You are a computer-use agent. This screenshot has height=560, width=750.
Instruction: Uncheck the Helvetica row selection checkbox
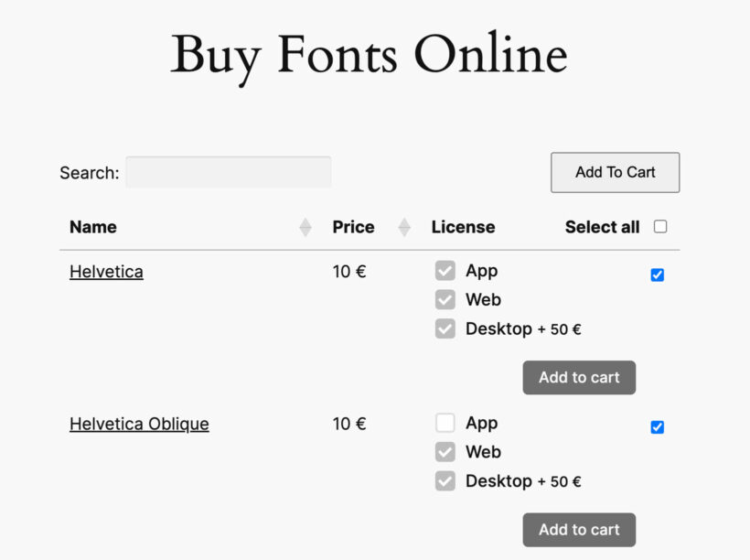(658, 275)
